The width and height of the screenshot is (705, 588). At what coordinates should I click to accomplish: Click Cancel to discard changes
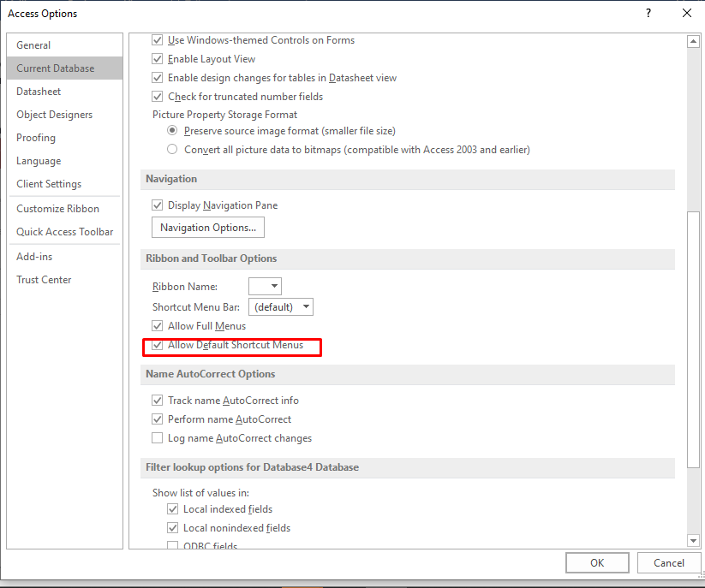[x=668, y=563]
